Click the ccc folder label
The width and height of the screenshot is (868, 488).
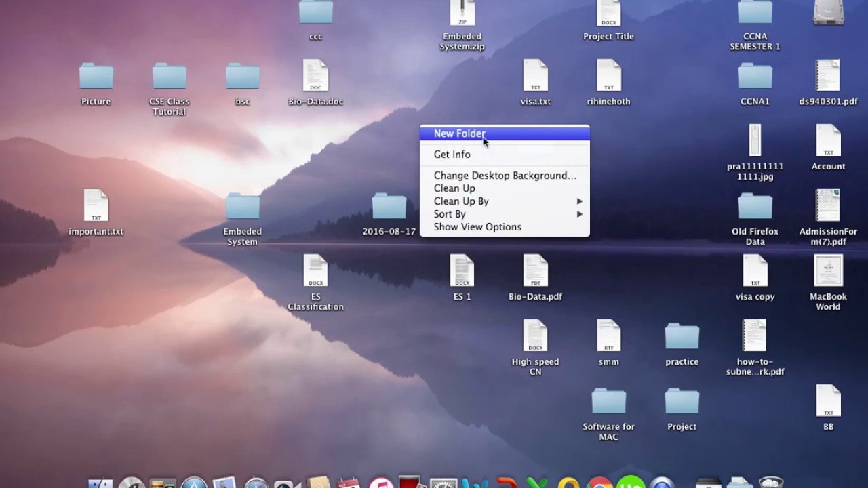coord(315,37)
